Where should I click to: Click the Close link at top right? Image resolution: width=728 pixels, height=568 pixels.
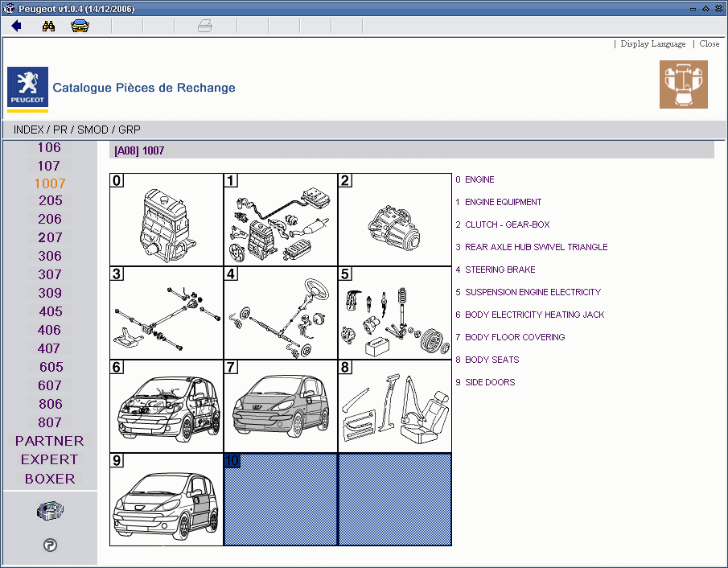tap(709, 43)
